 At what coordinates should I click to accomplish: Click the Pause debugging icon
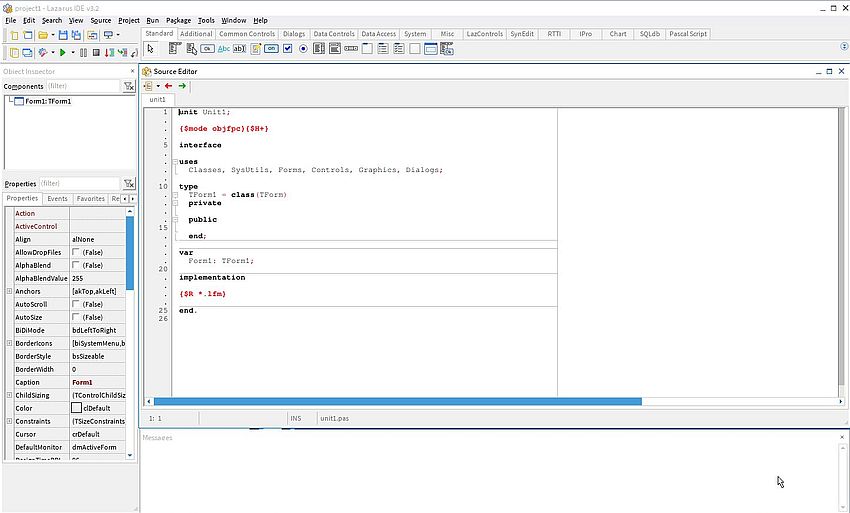click(83, 52)
